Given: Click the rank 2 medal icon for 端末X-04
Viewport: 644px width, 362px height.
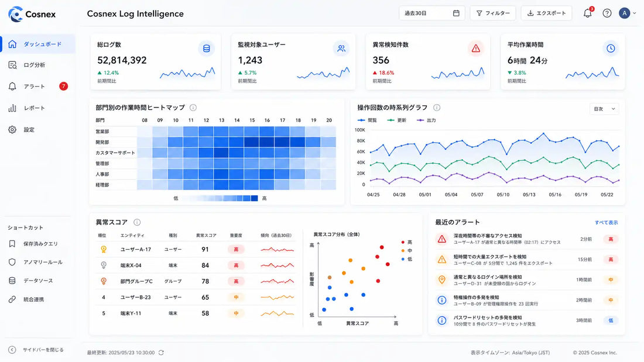Looking at the screenshot, I should click(x=104, y=265).
